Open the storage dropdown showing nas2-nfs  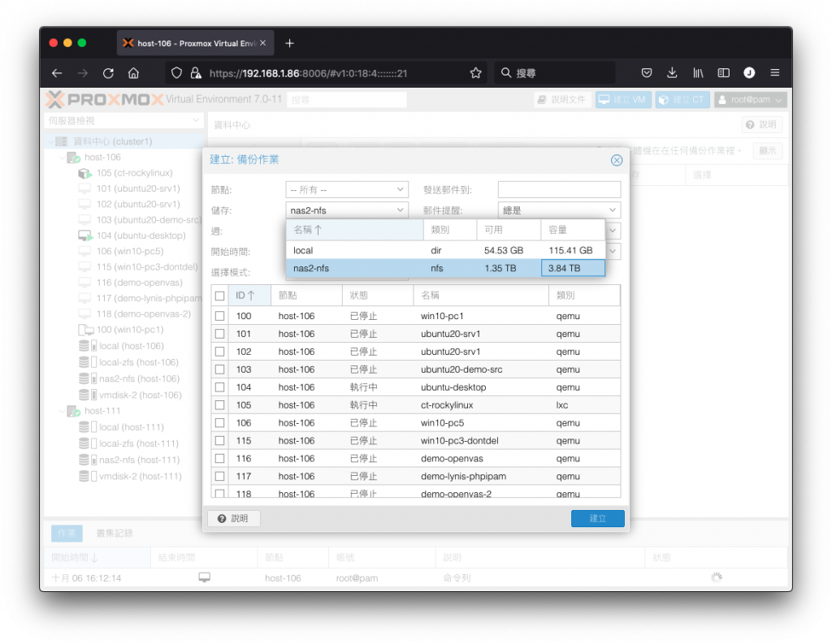400,210
